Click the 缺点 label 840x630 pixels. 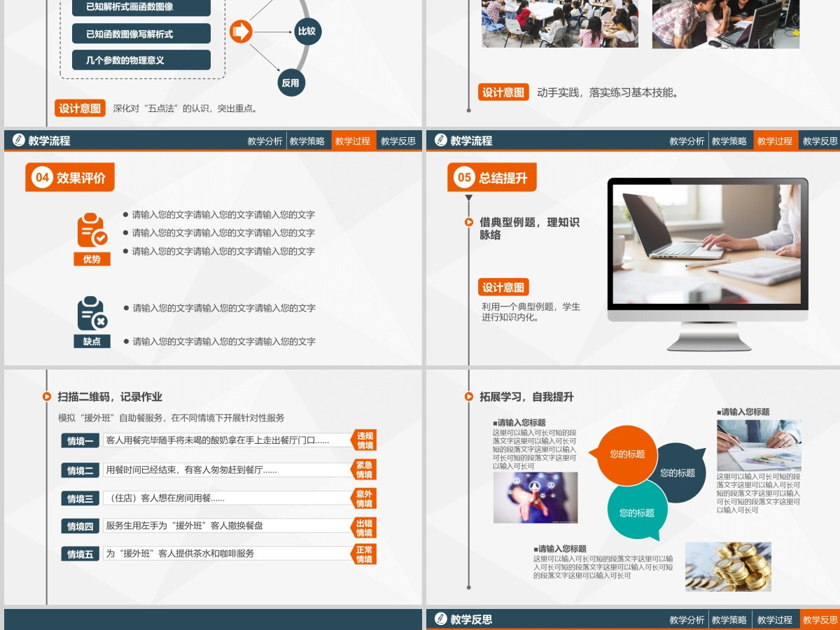coord(92,342)
